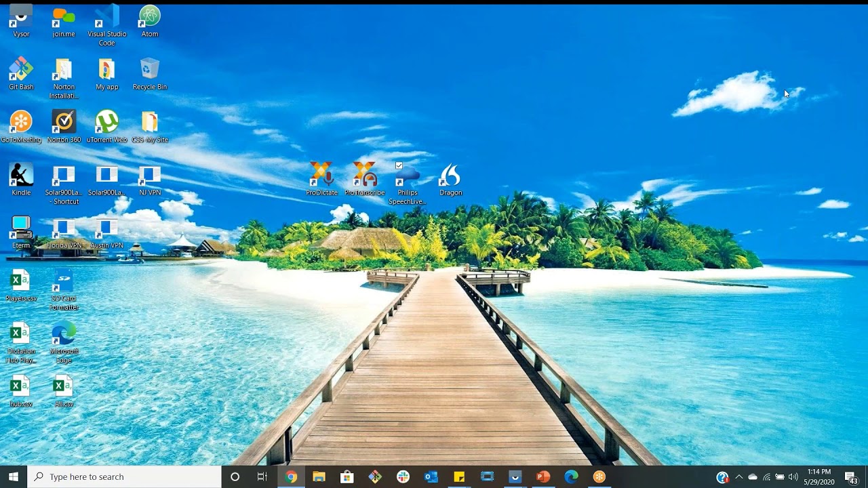Click the taskbar search box
Viewport: 868px width, 488px height.
125,476
